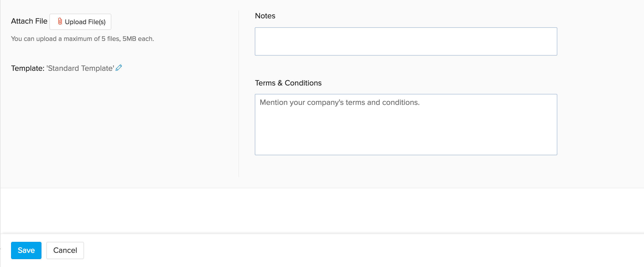
Task: Click the Notes section heading
Action: click(x=264, y=16)
